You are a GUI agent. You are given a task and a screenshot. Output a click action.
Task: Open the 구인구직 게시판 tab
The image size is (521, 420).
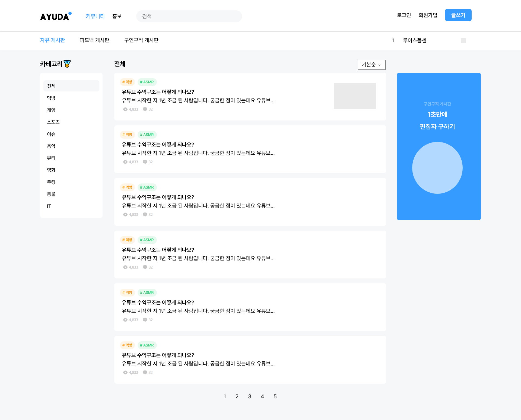coord(141,40)
